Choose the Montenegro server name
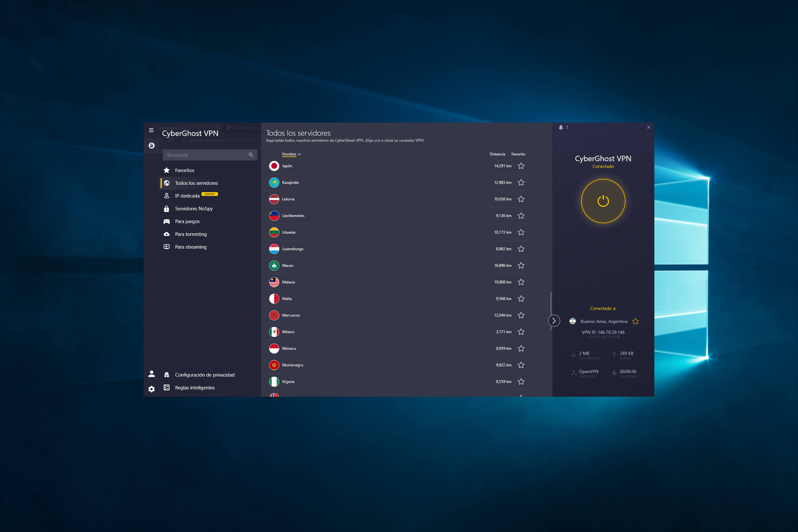Screen dimensions: 798x532 point(293,365)
